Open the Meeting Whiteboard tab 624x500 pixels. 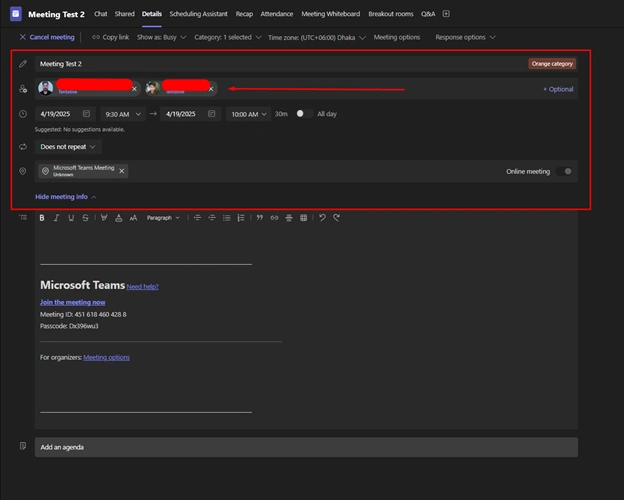click(331, 14)
